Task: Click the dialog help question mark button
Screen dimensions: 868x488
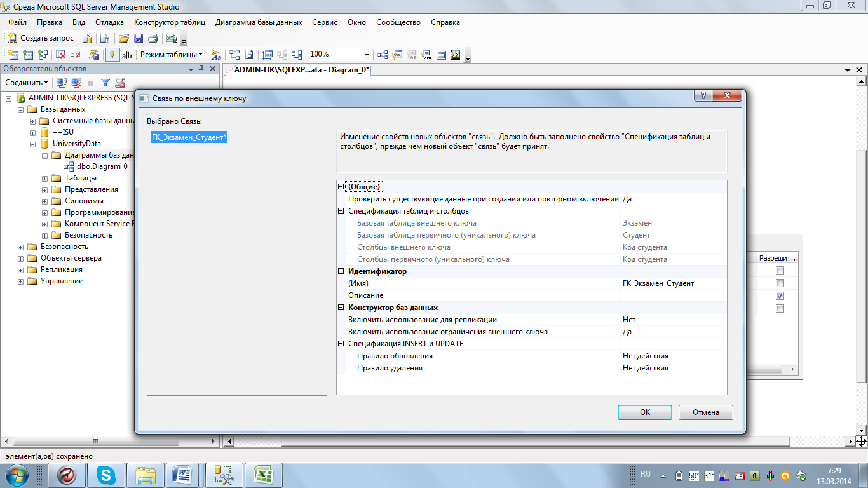Action: coord(703,96)
